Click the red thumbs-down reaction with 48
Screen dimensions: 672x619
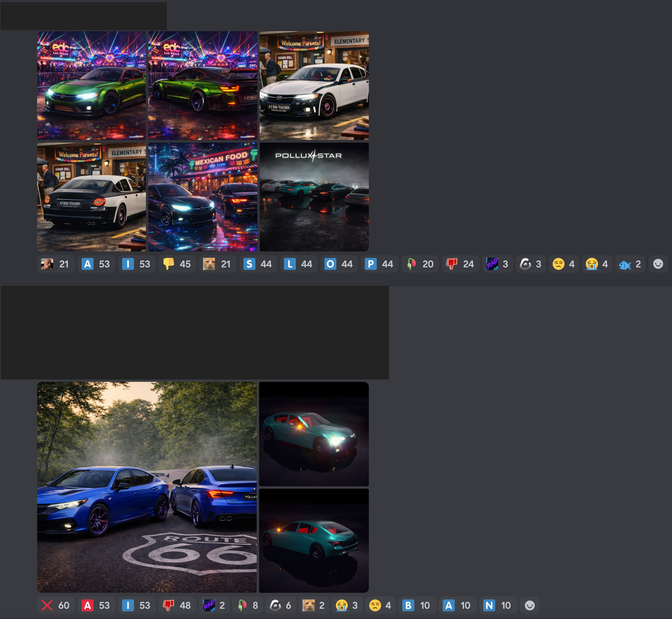coord(177,605)
